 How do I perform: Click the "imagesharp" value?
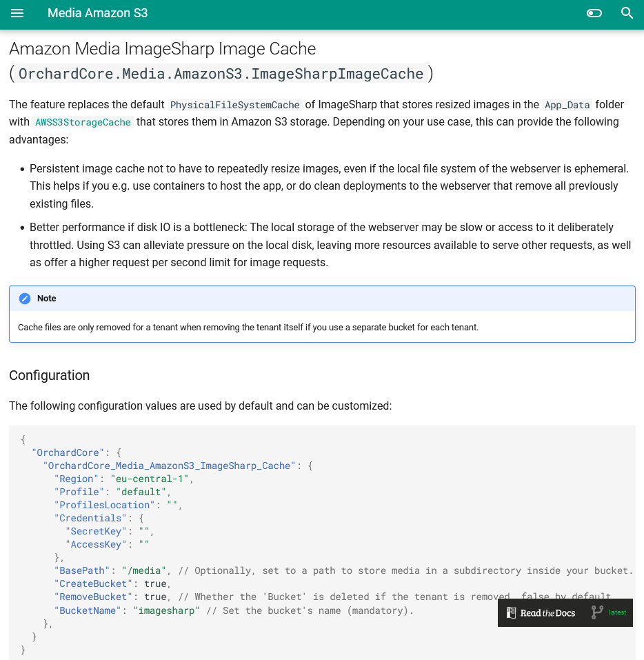[166, 610]
